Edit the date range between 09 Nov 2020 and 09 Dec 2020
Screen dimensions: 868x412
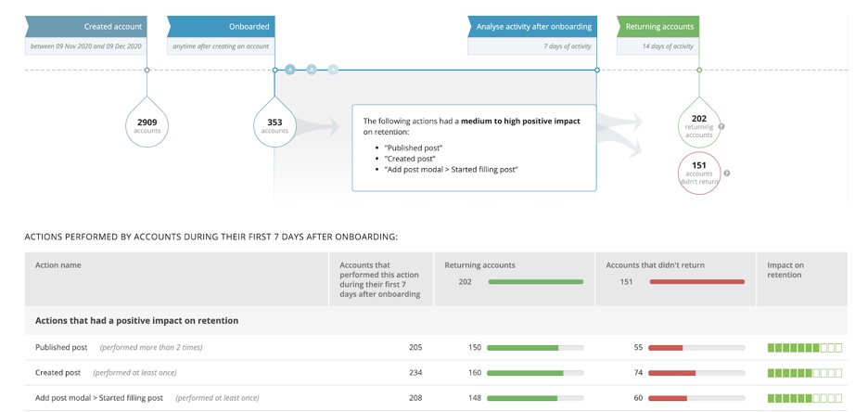click(86, 46)
